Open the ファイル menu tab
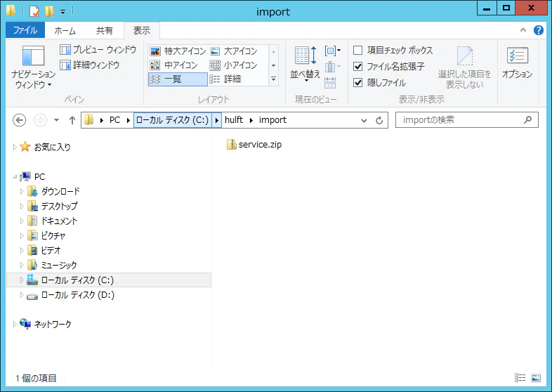 click(x=25, y=30)
